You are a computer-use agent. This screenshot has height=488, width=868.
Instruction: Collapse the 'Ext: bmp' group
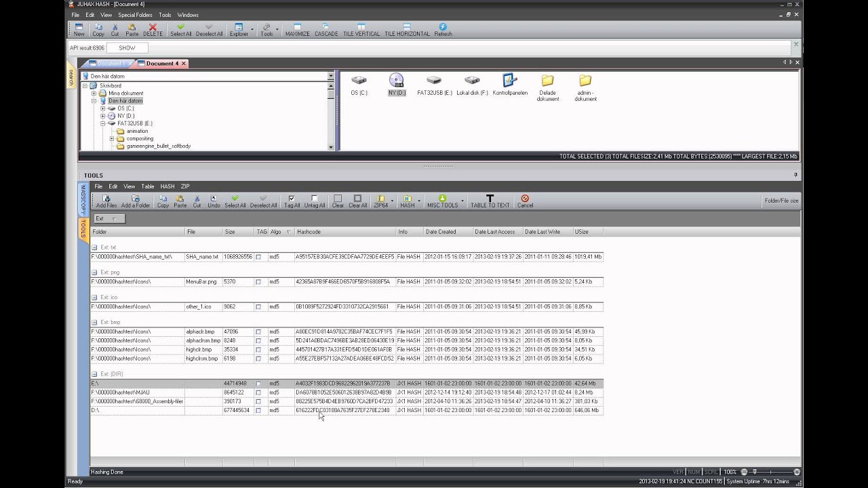coord(95,323)
